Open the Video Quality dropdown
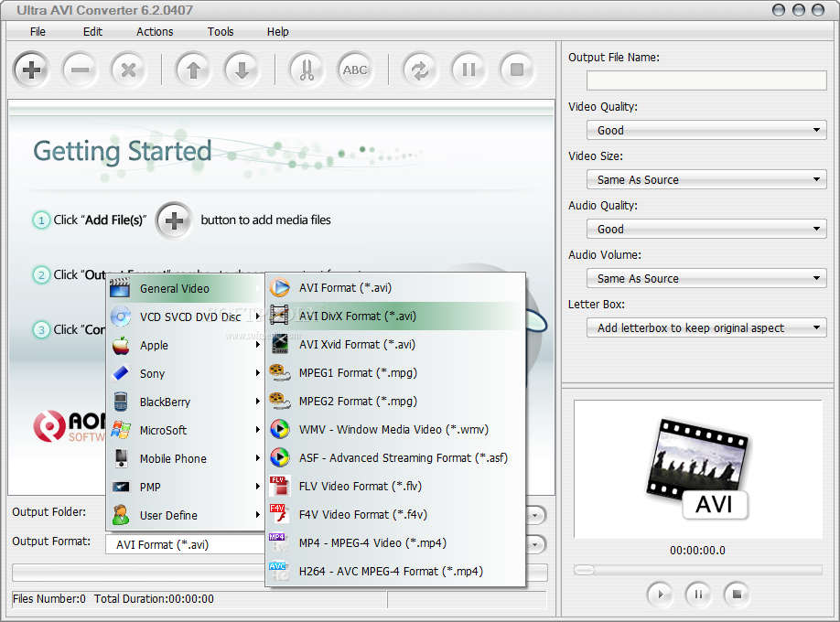840x622 pixels. tap(706, 130)
